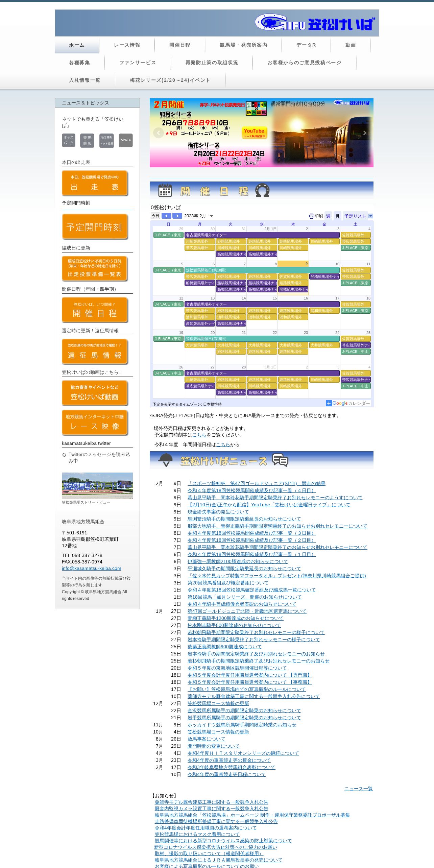Open the ファンサービス menu item
434x868 pixels.
(138, 63)
